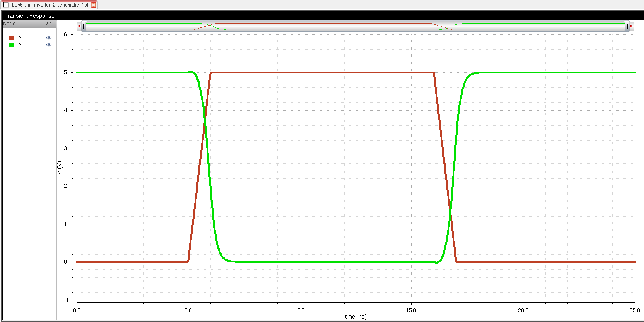The image size is (644, 322).
Task: Select the Lab5 sim_inverter_2 schematic_1pf tab
Action: (50, 5)
